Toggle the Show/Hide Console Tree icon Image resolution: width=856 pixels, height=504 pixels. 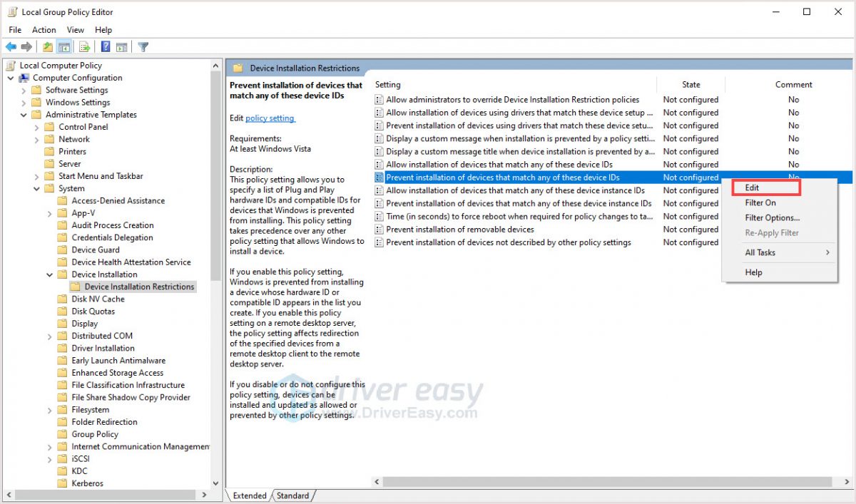pos(64,46)
